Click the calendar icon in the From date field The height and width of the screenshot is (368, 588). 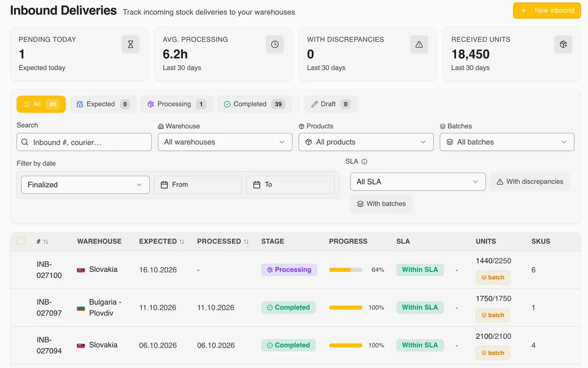point(164,184)
